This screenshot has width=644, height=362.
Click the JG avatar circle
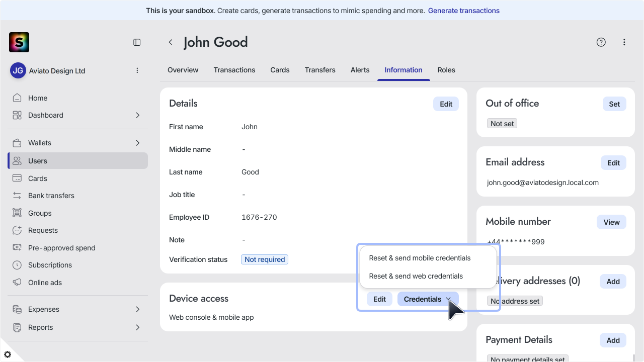tap(18, 70)
